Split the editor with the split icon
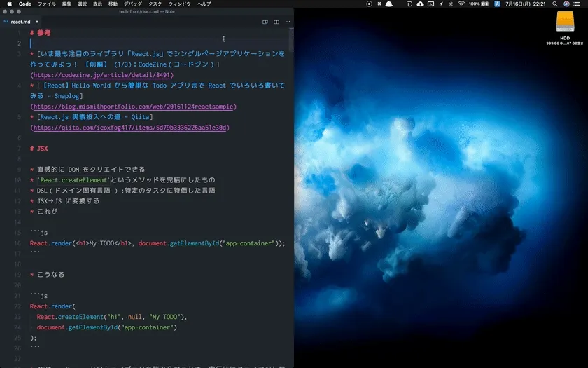588x368 pixels. (276, 22)
